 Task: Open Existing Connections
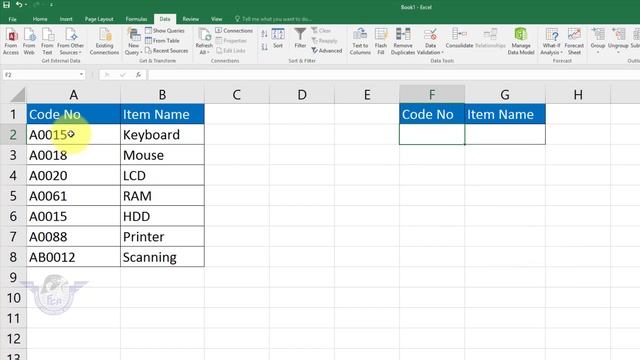104,41
